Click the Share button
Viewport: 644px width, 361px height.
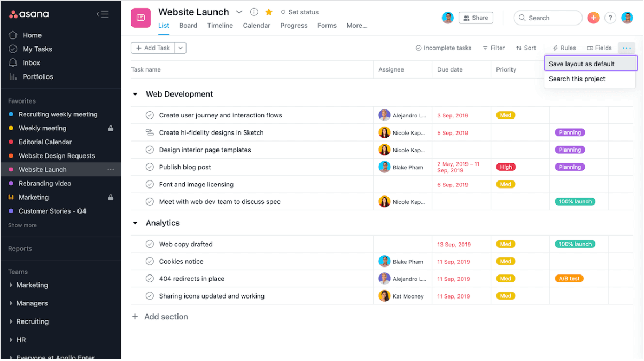click(476, 18)
